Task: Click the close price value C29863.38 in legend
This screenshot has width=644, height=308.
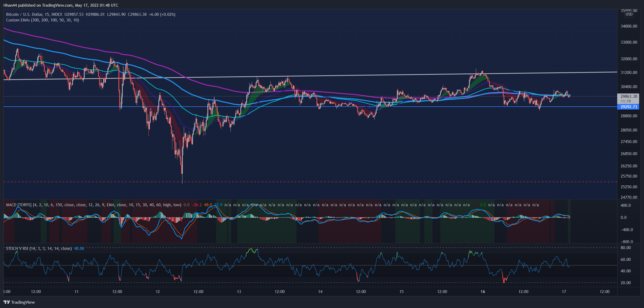Action: click(x=137, y=14)
